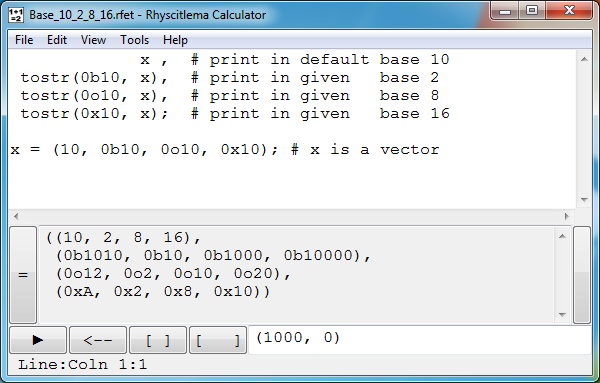Run evaluation with the play button
The height and width of the screenshot is (383, 600).
(x=38, y=340)
